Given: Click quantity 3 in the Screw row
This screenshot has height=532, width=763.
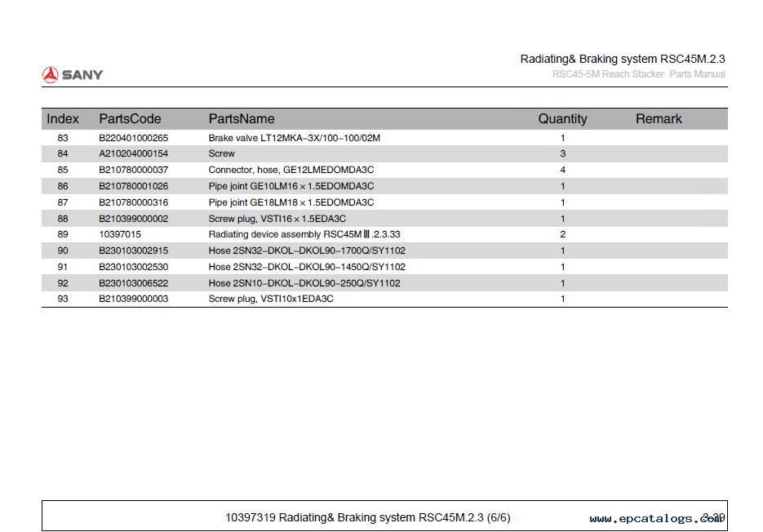Looking at the screenshot, I should (x=562, y=153).
